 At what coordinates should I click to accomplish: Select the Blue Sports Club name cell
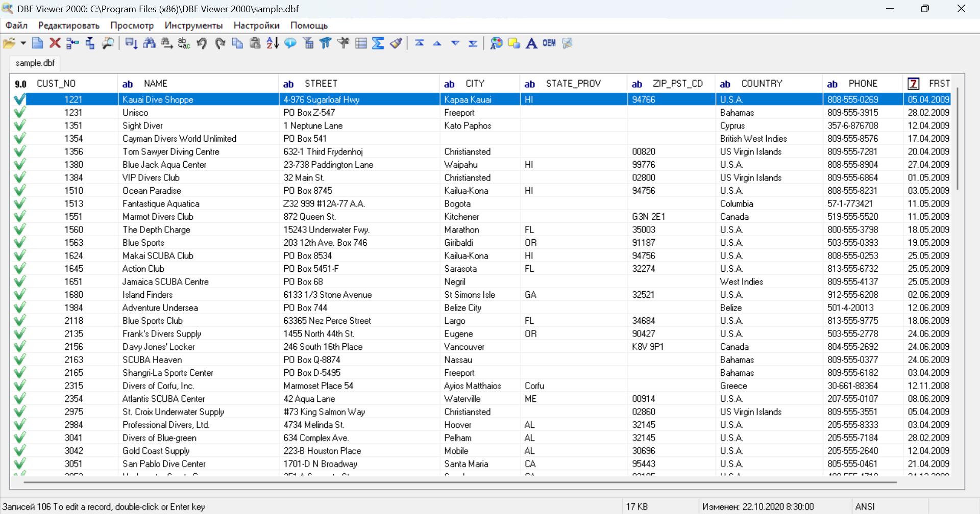(152, 321)
